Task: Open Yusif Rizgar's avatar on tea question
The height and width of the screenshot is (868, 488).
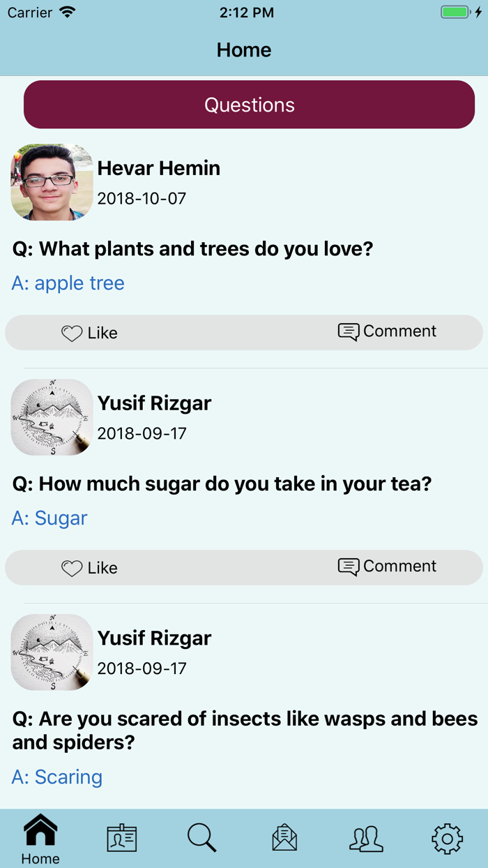Action: (52, 417)
